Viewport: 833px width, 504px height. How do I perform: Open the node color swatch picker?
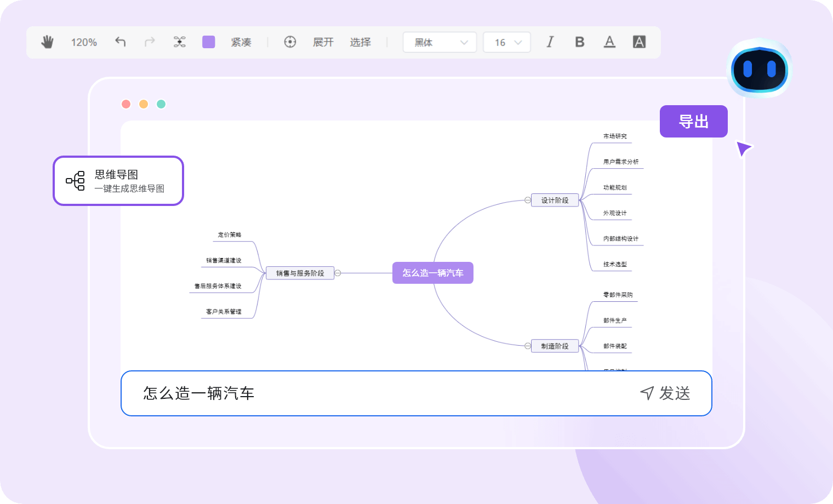[x=209, y=42]
